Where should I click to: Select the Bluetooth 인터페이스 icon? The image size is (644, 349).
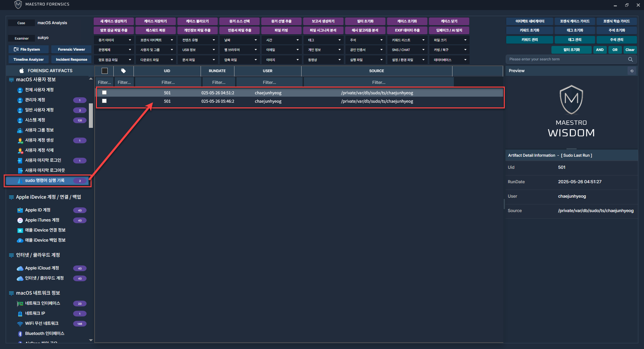tap(20, 334)
